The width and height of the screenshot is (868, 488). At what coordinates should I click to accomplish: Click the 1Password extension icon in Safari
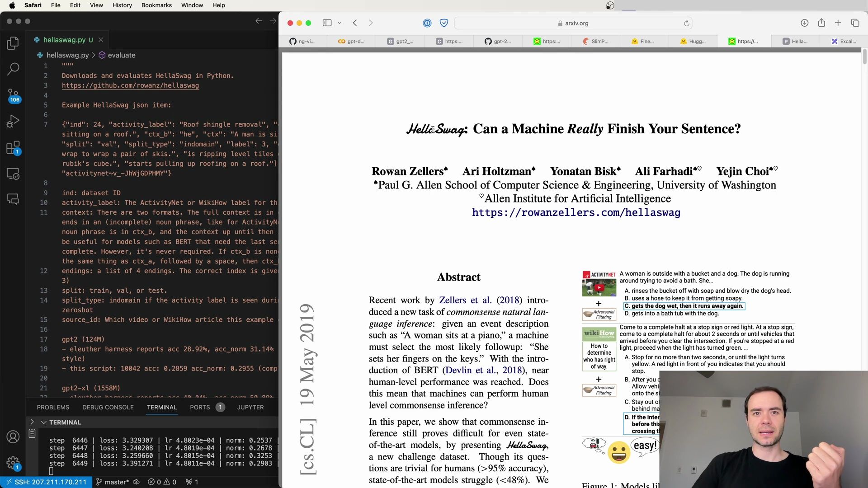point(427,23)
